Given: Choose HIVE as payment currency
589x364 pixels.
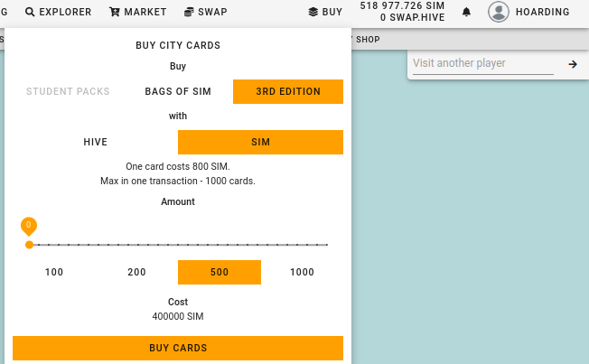Looking at the screenshot, I should (96, 142).
